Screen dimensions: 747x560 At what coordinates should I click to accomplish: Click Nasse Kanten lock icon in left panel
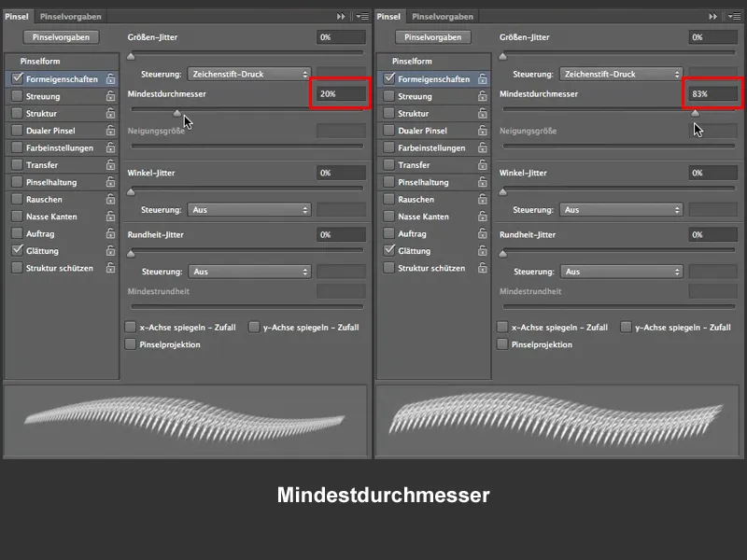click(x=110, y=216)
